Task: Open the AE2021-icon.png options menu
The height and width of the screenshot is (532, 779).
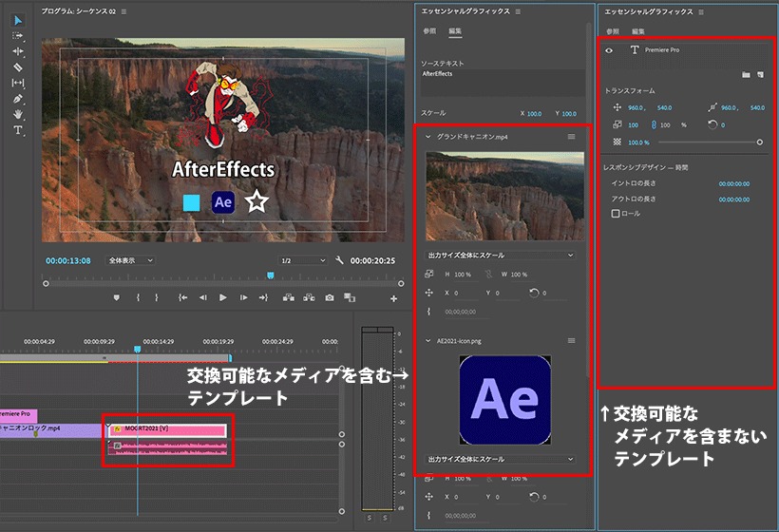Action: (x=571, y=341)
